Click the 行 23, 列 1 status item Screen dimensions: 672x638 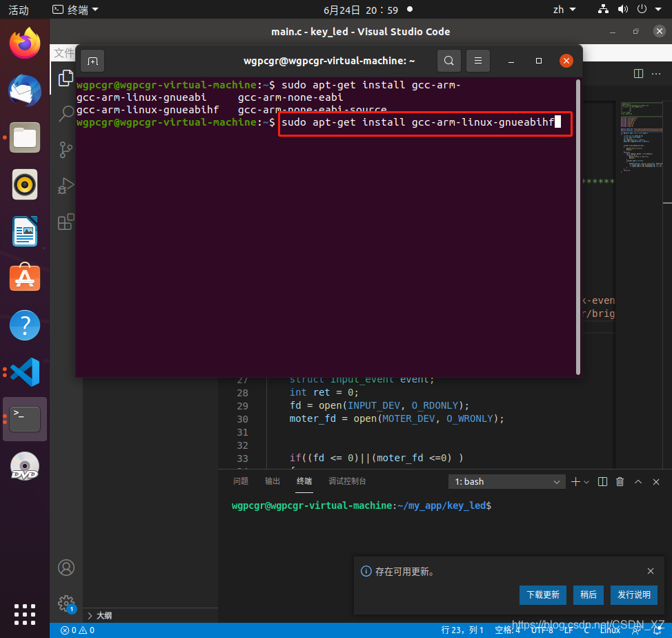(x=462, y=630)
